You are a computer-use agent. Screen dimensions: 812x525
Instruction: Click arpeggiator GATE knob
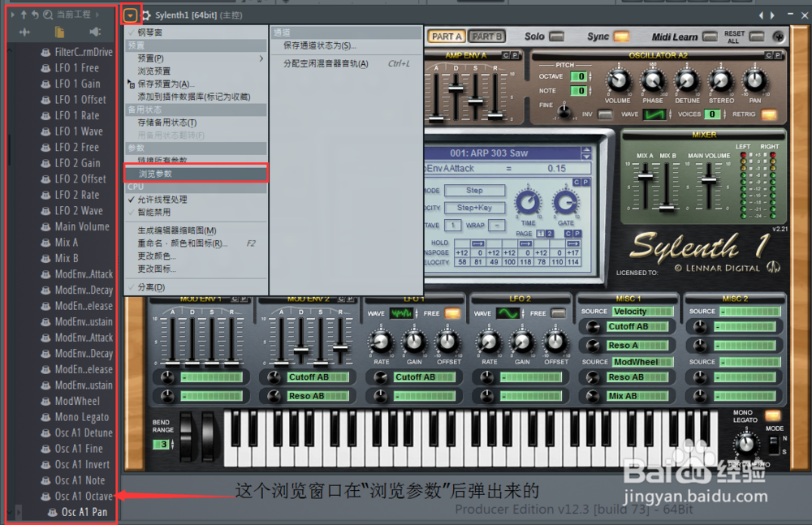coord(565,203)
